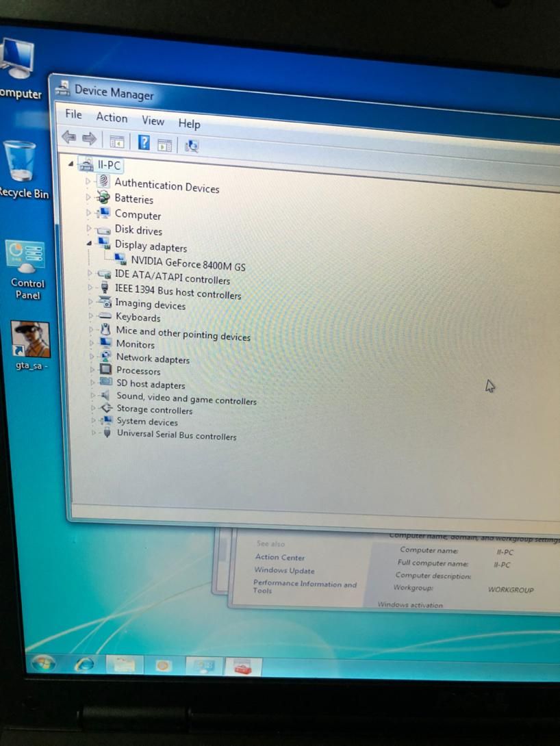The image size is (560, 746).
Task: Expand the IEEE 1394 Bus host controllers arrow
Action: pyautogui.click(x=90, y=287)
